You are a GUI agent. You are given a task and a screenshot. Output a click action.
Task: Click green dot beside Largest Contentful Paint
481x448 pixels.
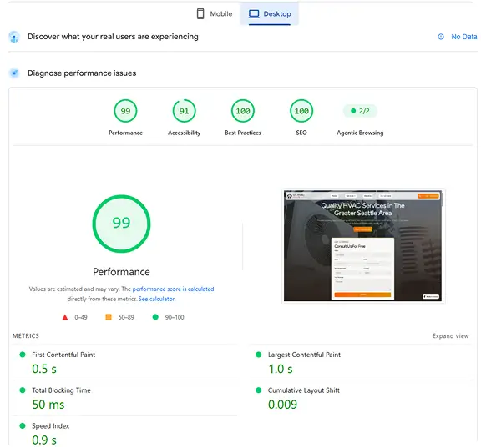pos(259,355)
